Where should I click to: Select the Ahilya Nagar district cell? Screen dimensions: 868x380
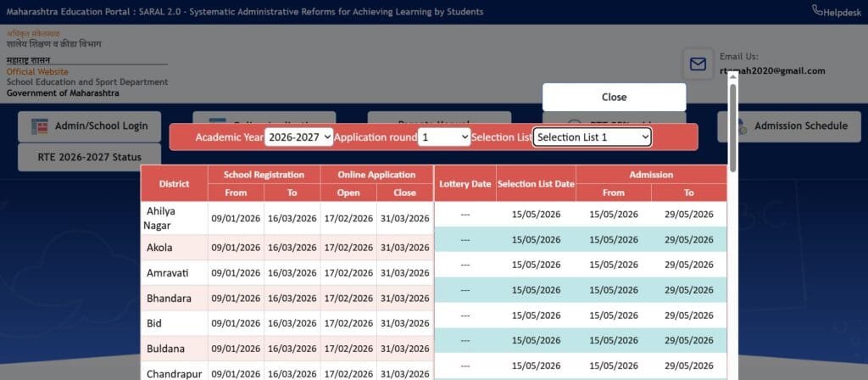175,218
